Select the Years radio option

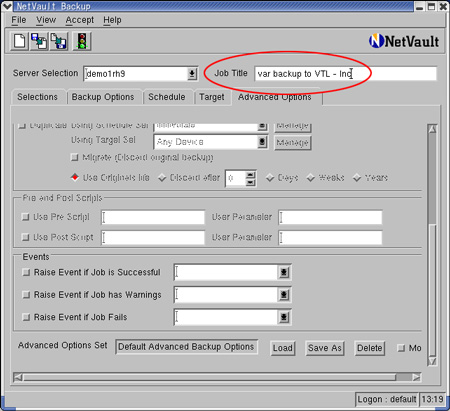tap(357, 178)
